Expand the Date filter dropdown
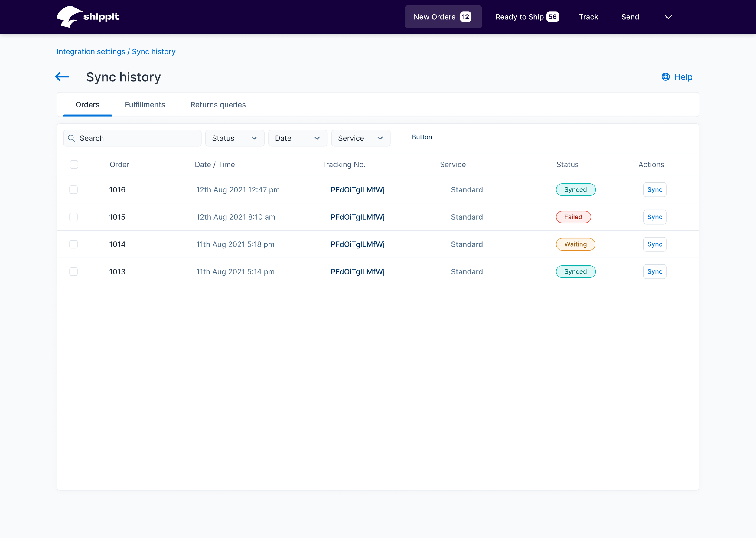 point(297,138)
